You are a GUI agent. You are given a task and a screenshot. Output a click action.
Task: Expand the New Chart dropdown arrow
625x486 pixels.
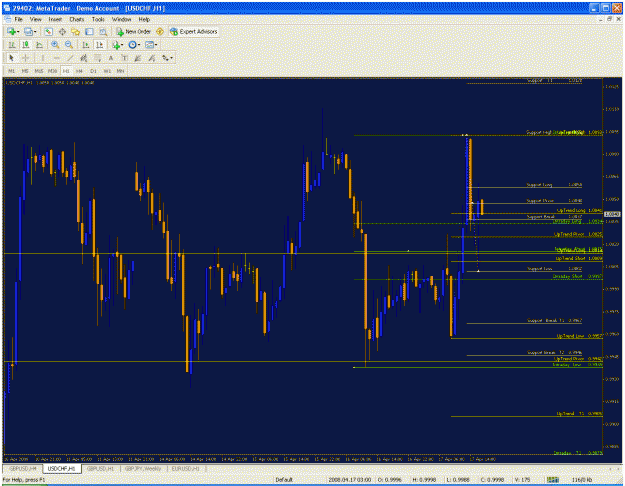18,31
